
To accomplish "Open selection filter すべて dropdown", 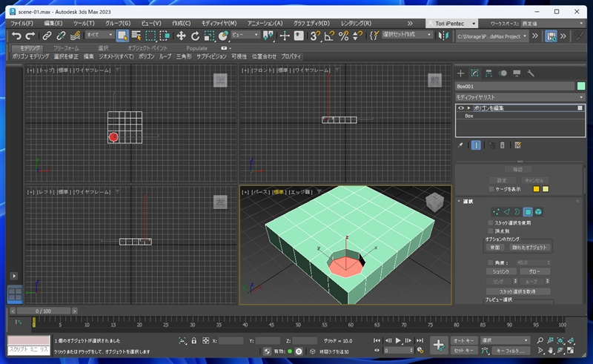I will pos(99,35).
